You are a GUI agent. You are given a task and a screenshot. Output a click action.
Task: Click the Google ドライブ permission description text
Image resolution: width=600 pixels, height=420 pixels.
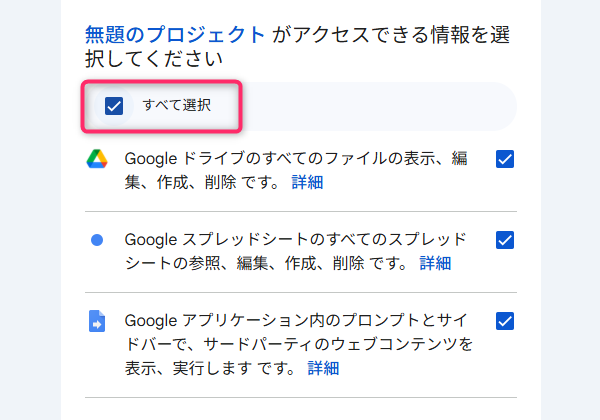click(296, 170)
